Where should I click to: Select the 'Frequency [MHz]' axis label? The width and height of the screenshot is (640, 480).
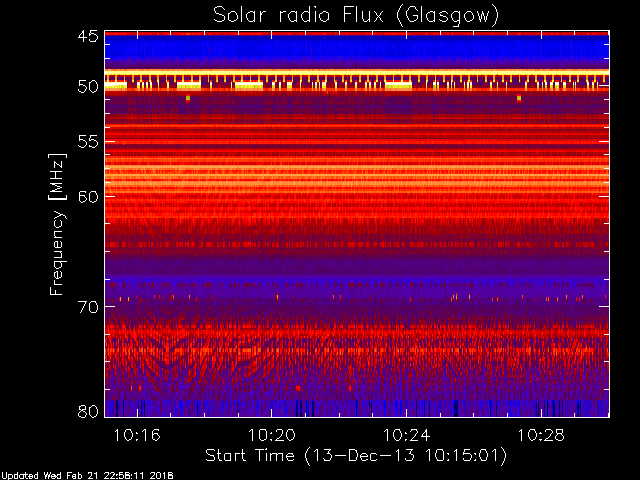point(57,224)
